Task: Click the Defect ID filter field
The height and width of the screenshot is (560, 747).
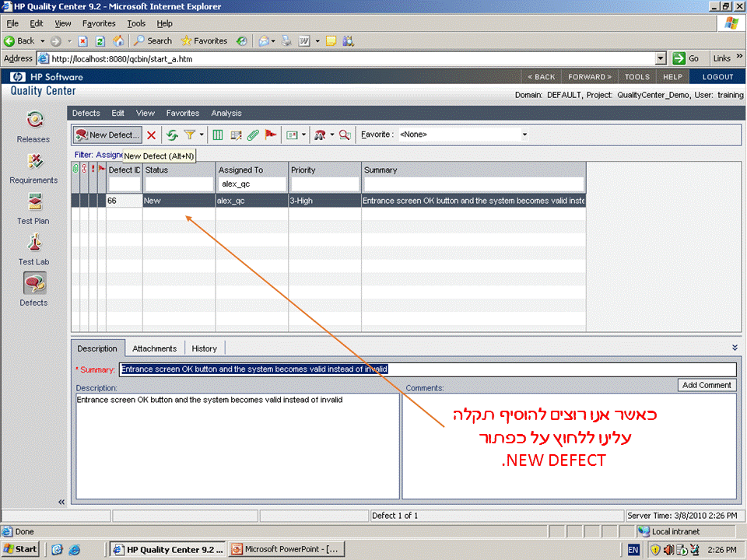Action: point(124,184)
